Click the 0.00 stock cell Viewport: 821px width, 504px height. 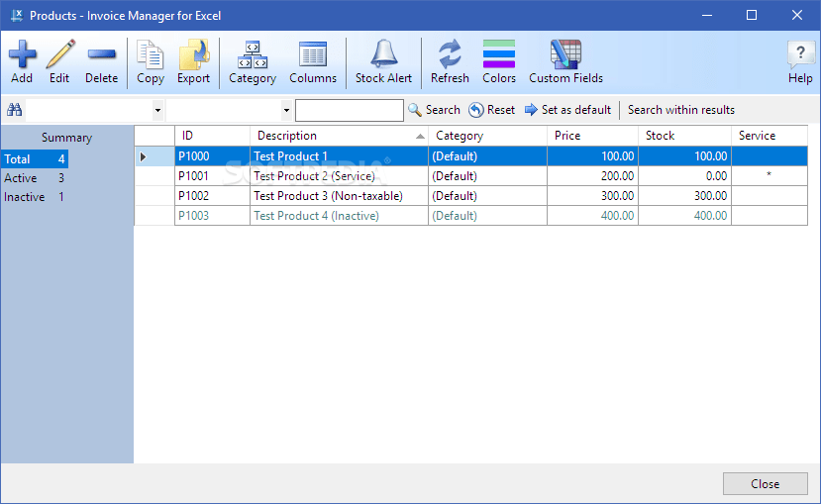[x=685, y=176]
